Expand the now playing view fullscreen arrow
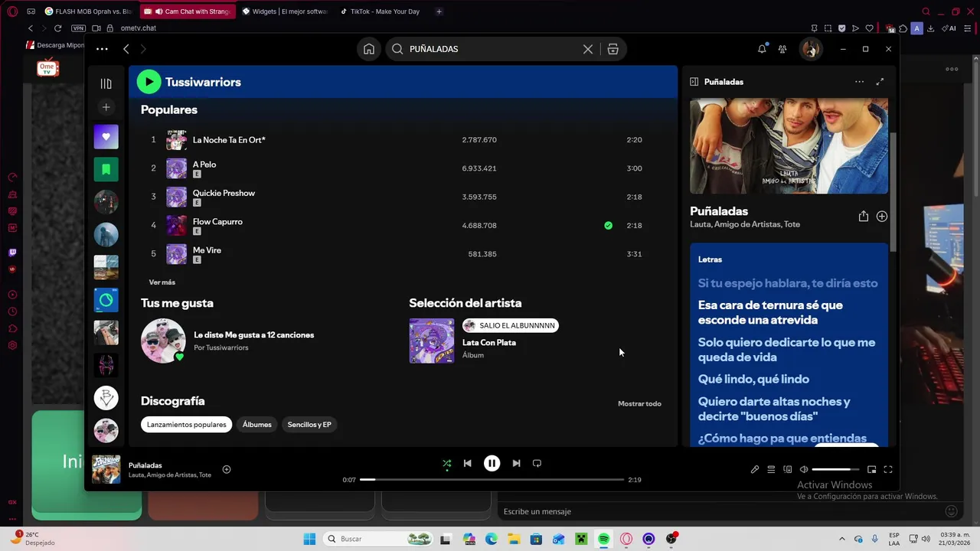This screenshot has width=980, height=551. click(x=880, y=82)
